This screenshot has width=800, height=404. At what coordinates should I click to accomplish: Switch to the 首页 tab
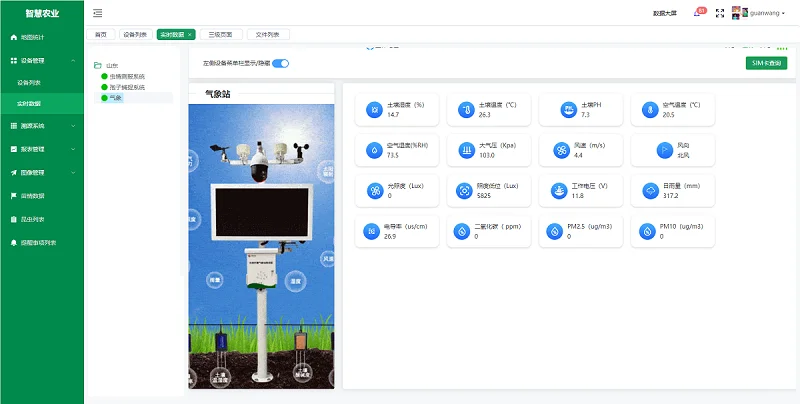(x=101, y=34)
